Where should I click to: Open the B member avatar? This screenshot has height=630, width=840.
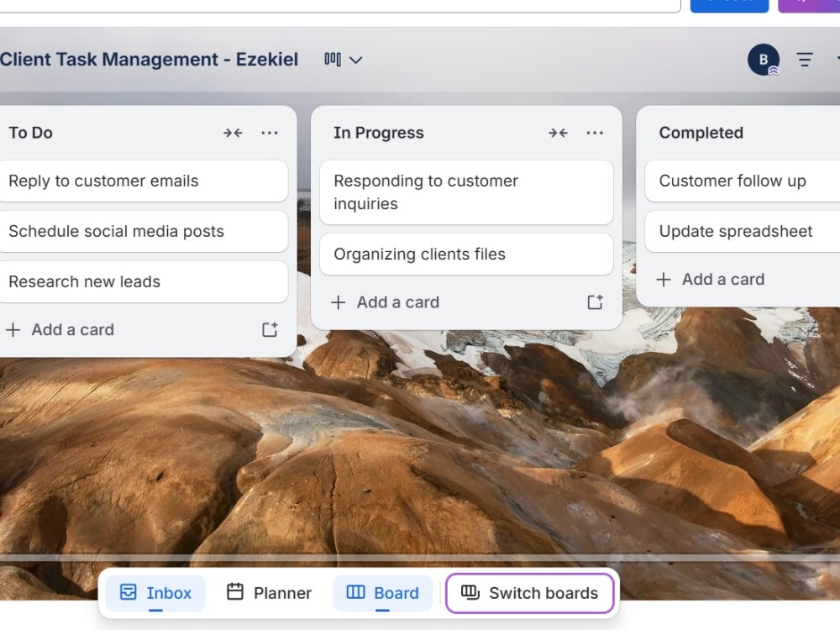click(764, 60)
